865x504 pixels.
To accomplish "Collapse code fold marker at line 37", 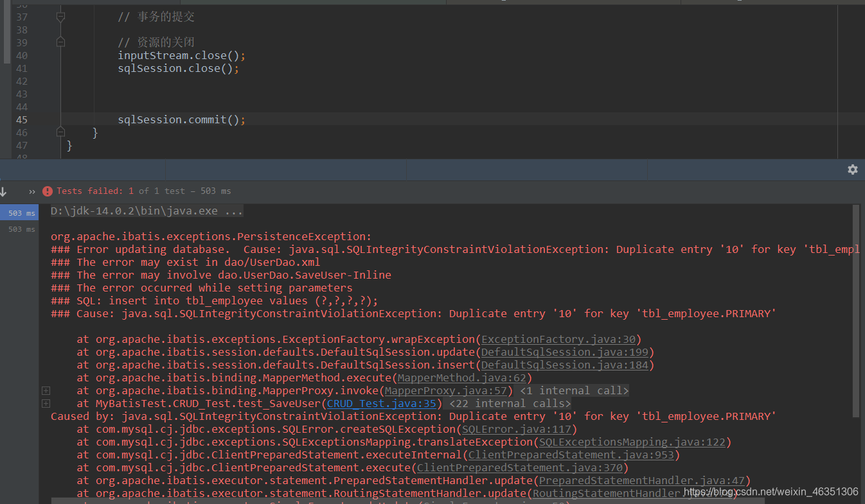I will 60,17.
